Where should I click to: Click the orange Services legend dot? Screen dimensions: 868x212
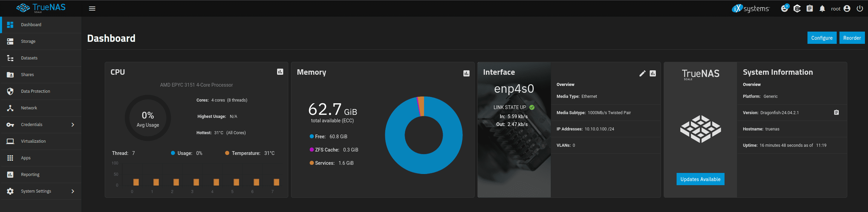pos(311,163)
